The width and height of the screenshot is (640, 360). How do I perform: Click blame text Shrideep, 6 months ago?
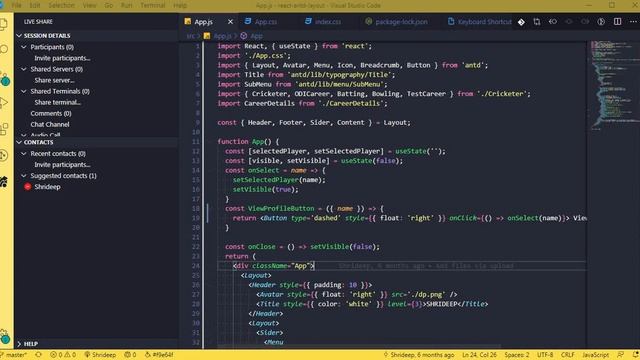[x=418, y=355]
